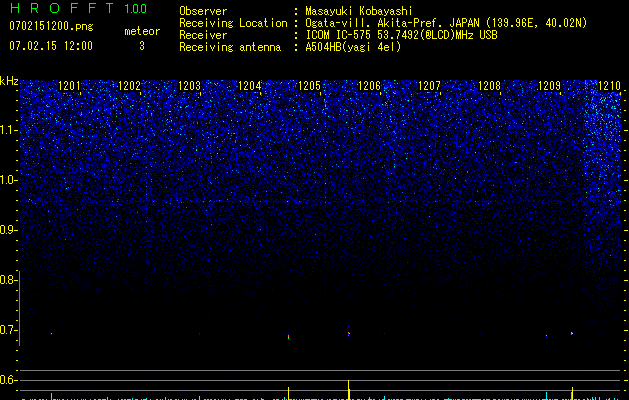Click the meteor count label

point(142,31)
